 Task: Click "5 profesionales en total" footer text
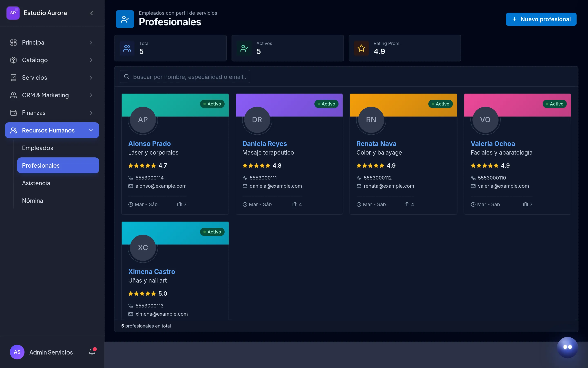146,326
